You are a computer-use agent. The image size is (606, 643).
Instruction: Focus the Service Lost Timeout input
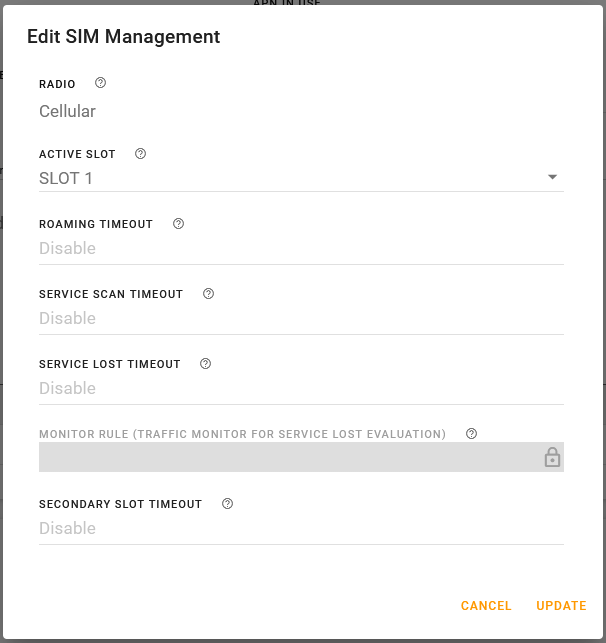[300, 388]
